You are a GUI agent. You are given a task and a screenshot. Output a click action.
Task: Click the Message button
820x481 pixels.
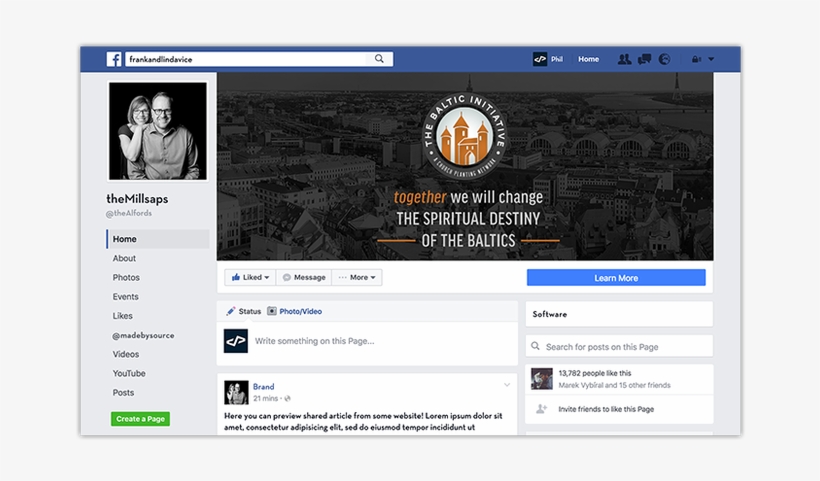[304, 277]
